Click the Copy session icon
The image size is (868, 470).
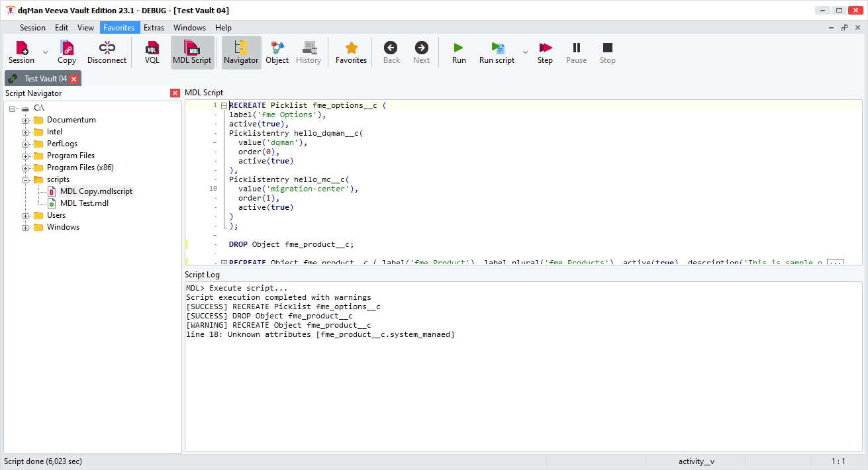(67, 52)
